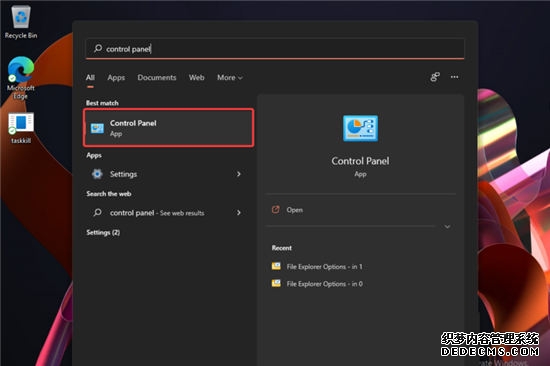Click the Control Panel icon in the best match
This screenshot has height=366, width=550.
[97, 128]
